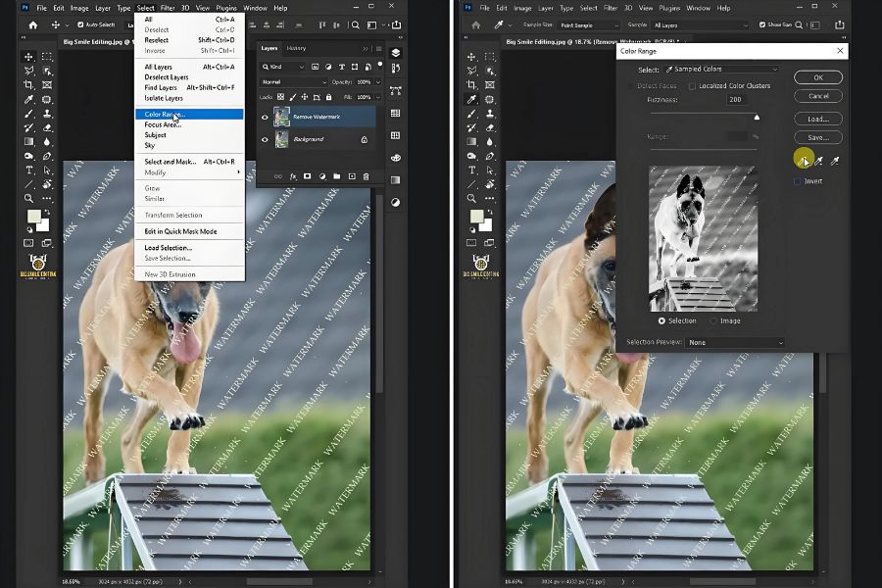Click Color Range in the Select menu
Screen dimensions: 882x588
[189, 115]
